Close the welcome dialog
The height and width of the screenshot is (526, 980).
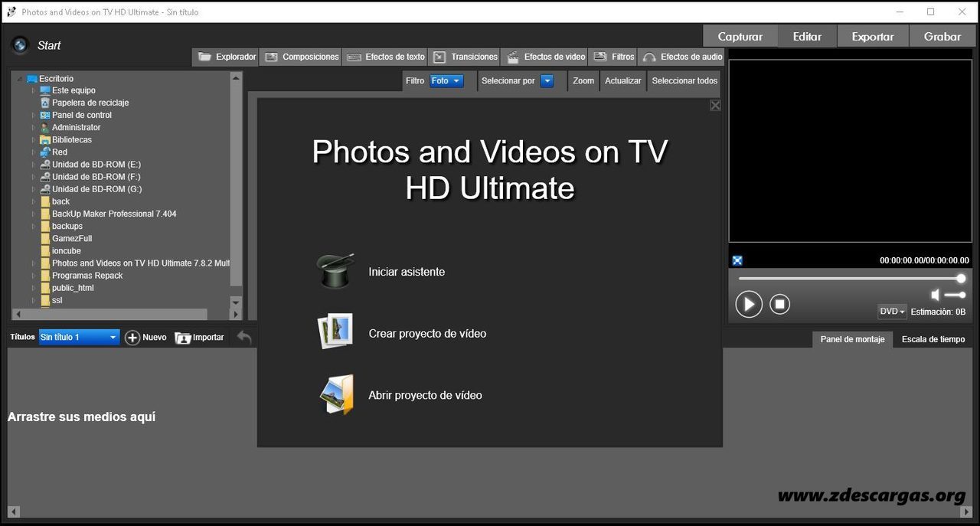(715, 106)
